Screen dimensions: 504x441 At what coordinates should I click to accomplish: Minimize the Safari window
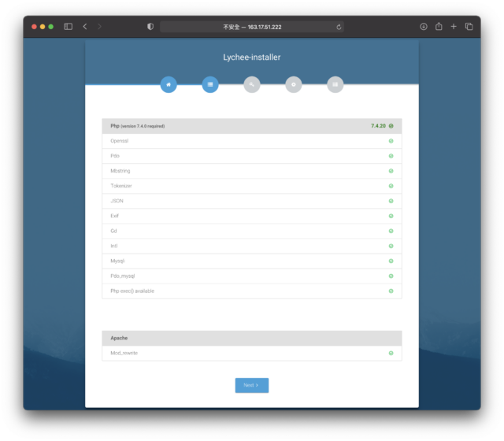point(43,27)
